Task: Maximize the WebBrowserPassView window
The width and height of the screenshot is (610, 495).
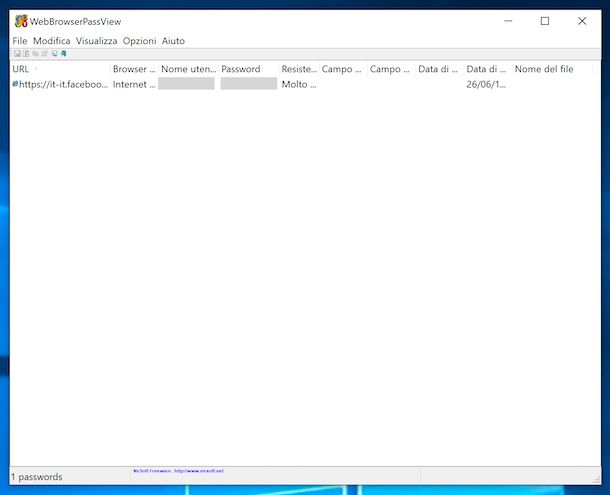Action: click(x=545, y=21)
